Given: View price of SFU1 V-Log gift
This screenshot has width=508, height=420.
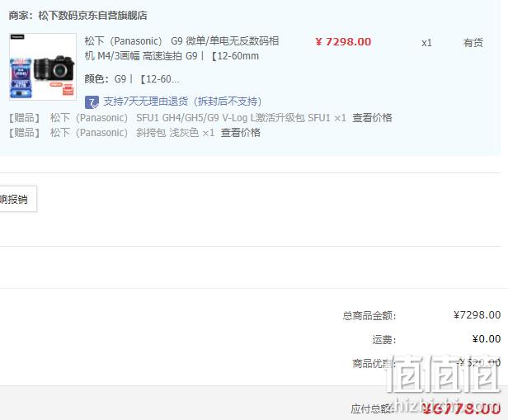Looking at the screenshot, I should coord(372,118).
